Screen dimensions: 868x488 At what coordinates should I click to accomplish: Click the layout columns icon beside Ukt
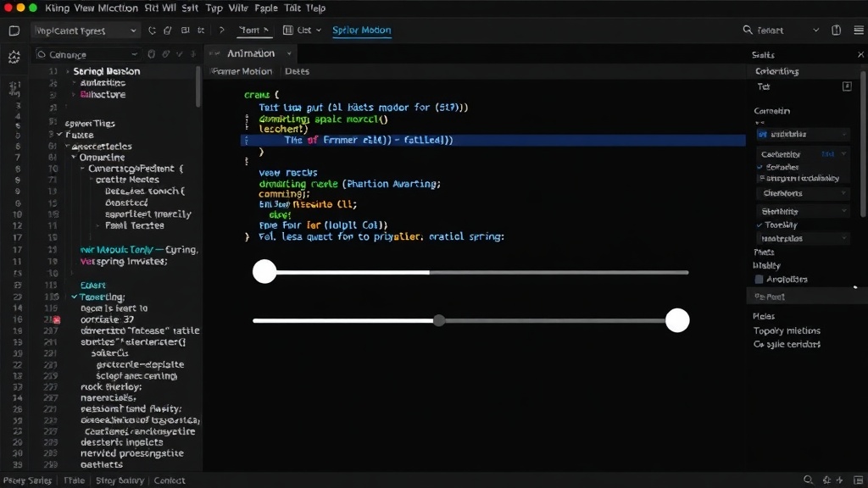tap(288, 30)
